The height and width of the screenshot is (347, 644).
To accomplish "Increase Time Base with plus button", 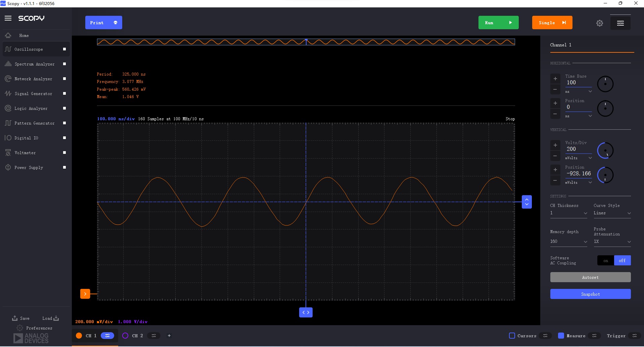I will [x=555, y=79].
